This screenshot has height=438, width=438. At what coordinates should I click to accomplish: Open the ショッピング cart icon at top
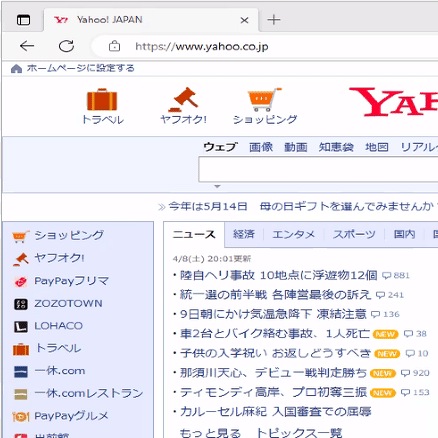coord(265,99)
